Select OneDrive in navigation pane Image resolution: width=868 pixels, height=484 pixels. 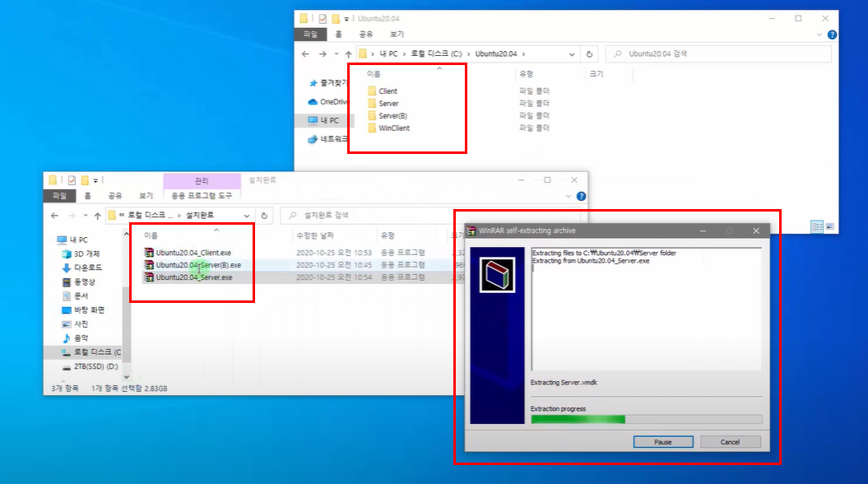(327, 102)
